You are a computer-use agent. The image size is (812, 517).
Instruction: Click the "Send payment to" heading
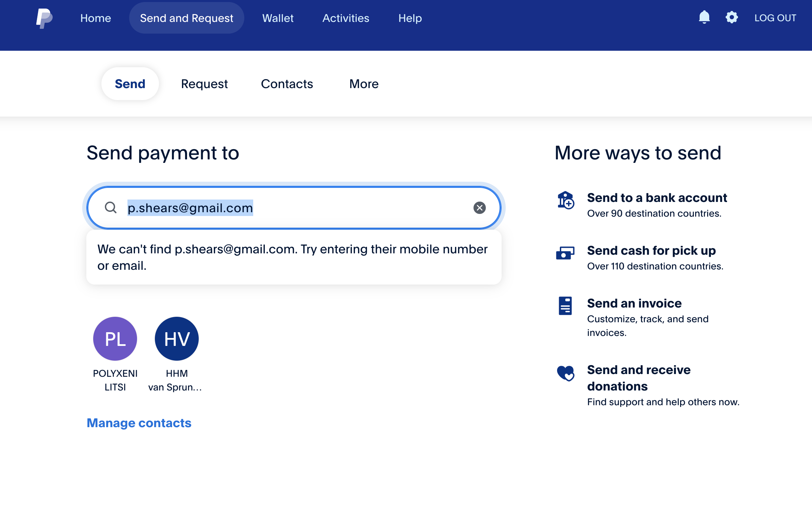point(163,153)
